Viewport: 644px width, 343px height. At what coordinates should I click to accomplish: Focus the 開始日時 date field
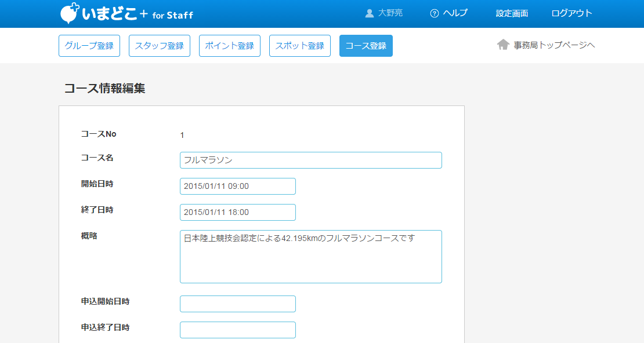238,186
